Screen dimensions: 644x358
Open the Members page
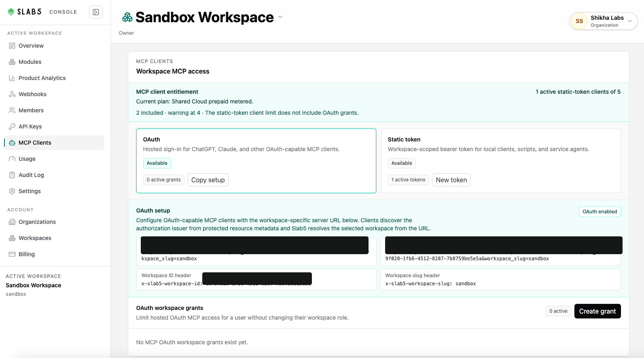(x=54, y=110)
